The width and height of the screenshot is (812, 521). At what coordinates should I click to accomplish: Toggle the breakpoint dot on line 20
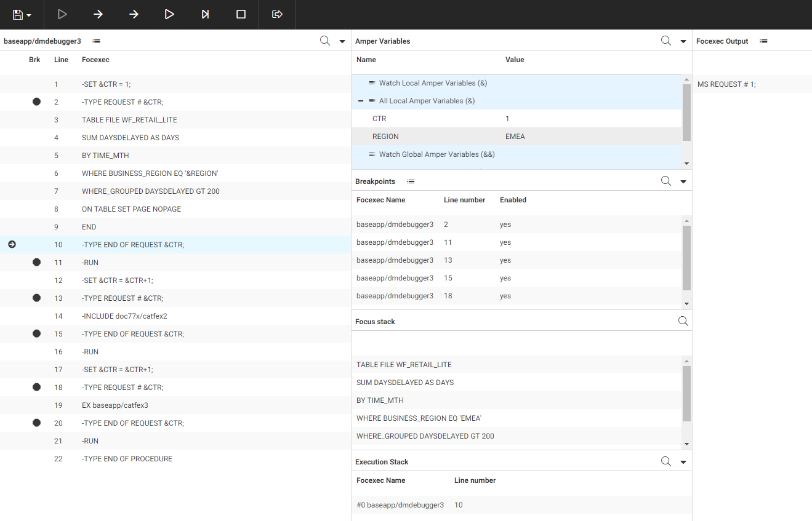(x=36, y=423)
